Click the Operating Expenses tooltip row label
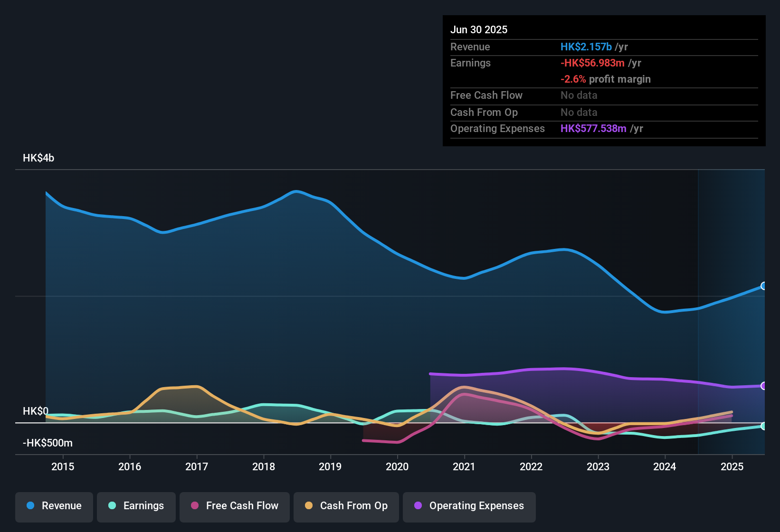This screenshot has width=780, height=532. tap(497, 128)
